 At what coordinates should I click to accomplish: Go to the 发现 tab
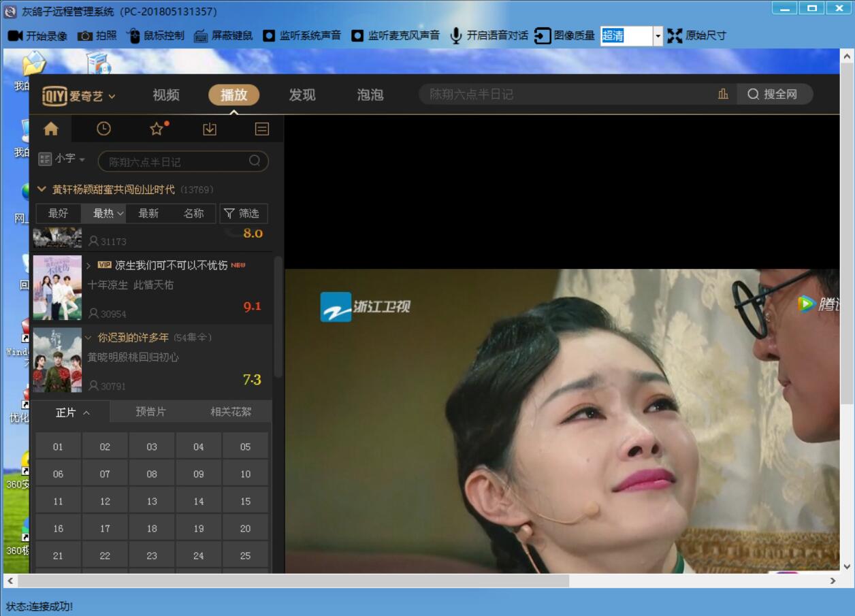click(x=302, y=95)
